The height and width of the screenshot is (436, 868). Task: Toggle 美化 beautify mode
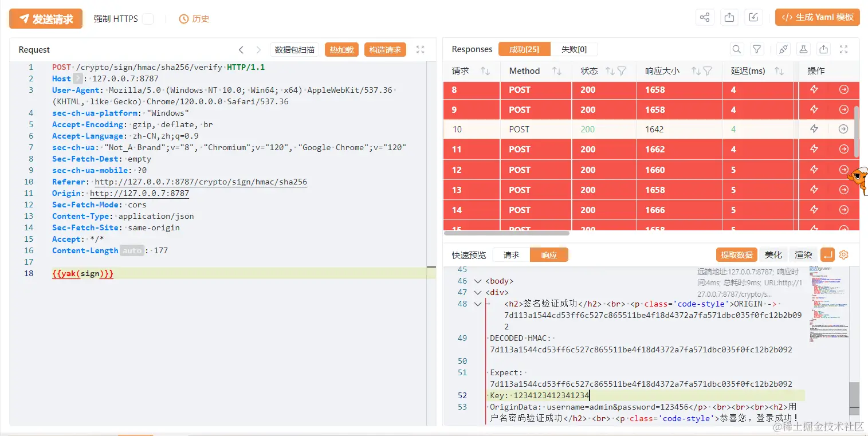click(x=773, y=254)
